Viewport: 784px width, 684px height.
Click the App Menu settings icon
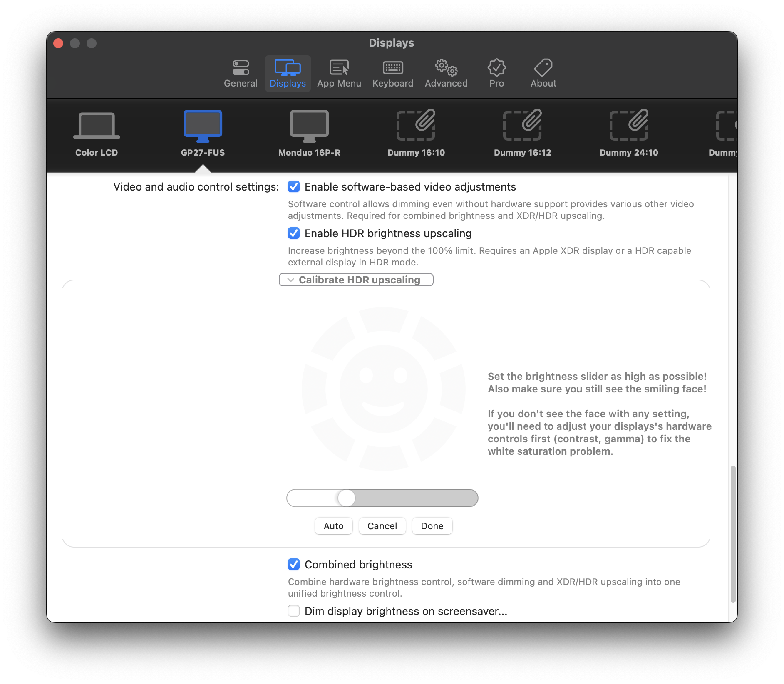[339, 74]
